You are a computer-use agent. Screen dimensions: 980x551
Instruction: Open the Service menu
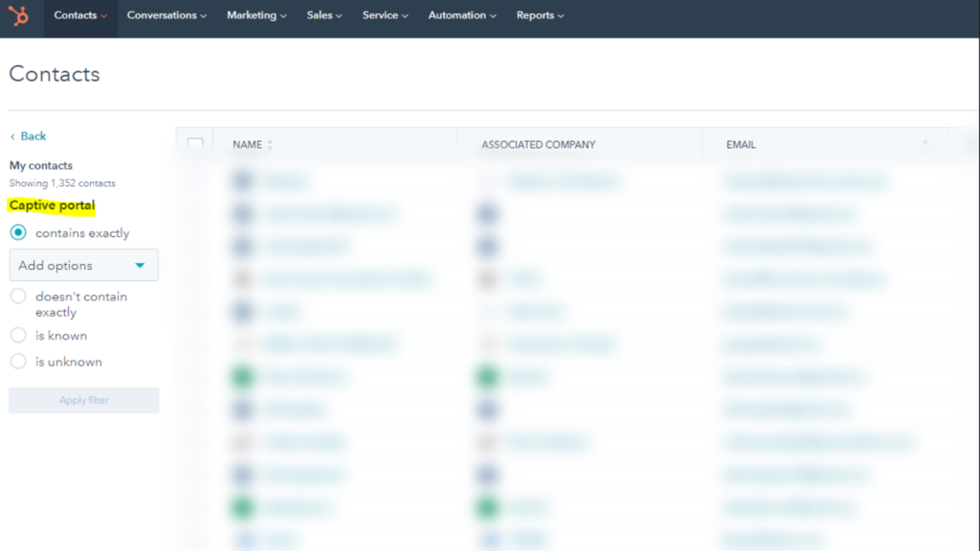tap(385, 15)
